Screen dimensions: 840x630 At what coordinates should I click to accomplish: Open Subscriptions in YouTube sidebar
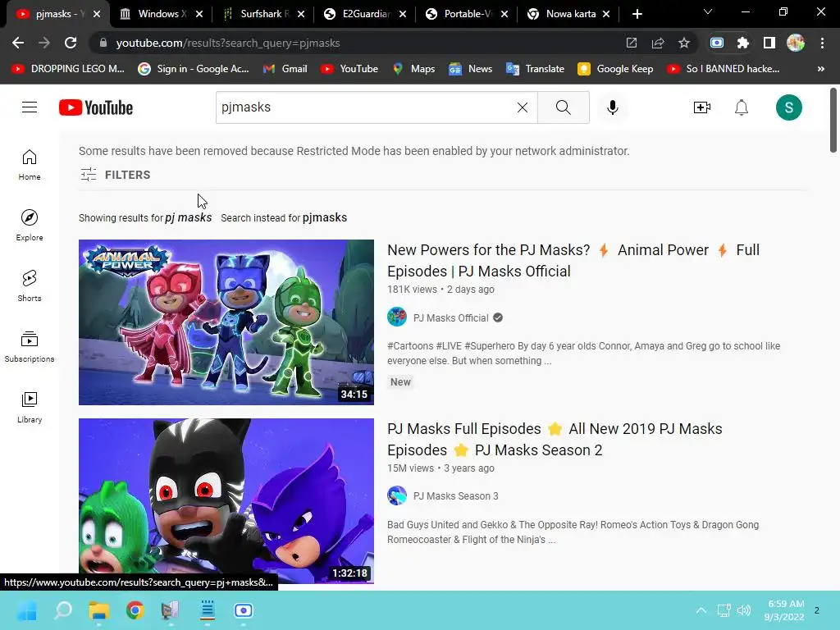(x=30, y=347)
